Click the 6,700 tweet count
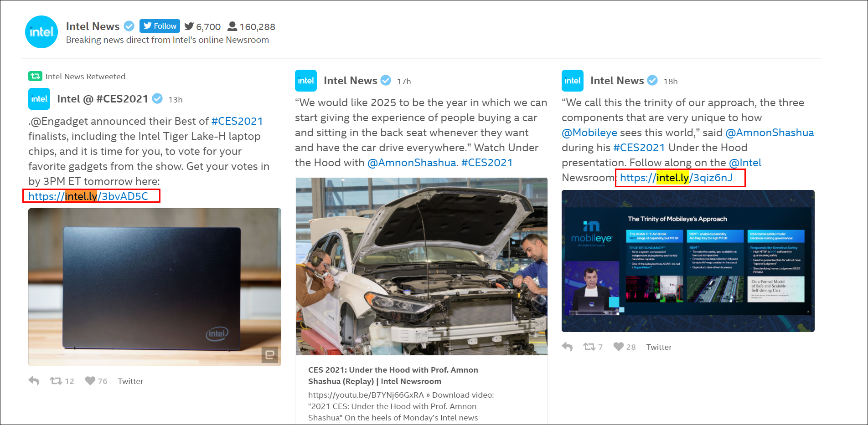The width and height of the screenshot is (868, 425). (x=208, y=27)
